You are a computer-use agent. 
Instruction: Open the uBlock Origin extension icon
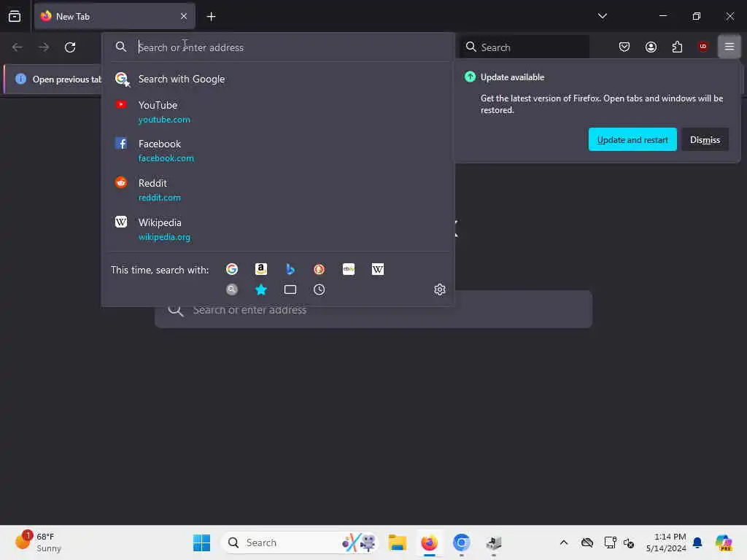(x=703, y=46)
